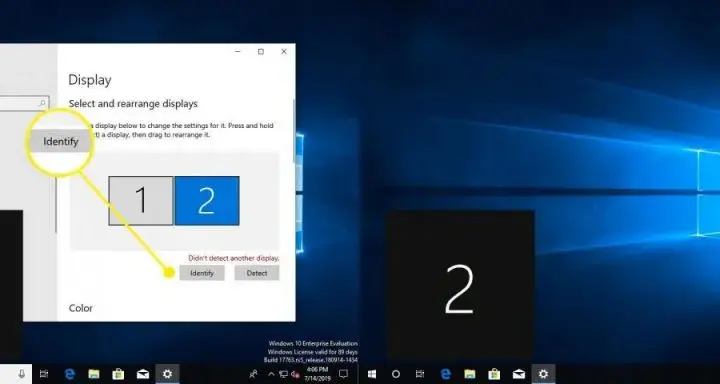Viewport: 720px width, 384px height.
Task: Open Mail on the taskbar with the Start button
Action: click(x=519, y=374)
